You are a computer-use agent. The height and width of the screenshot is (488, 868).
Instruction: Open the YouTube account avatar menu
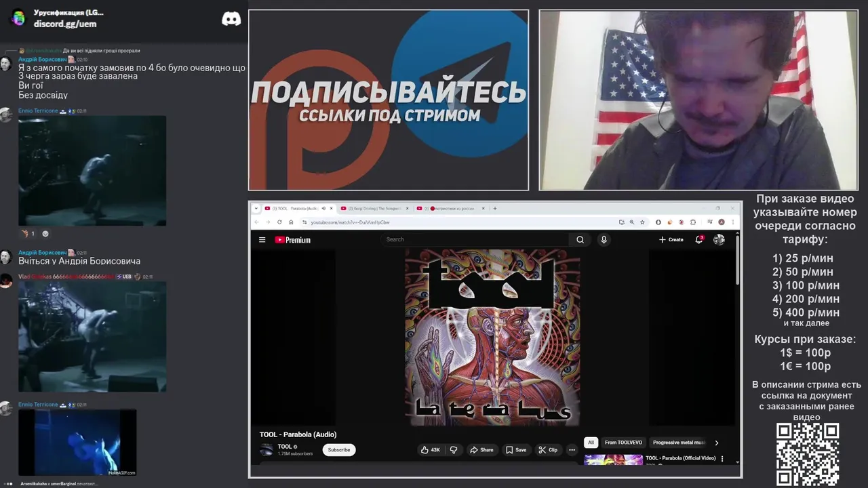click(719, 239)
